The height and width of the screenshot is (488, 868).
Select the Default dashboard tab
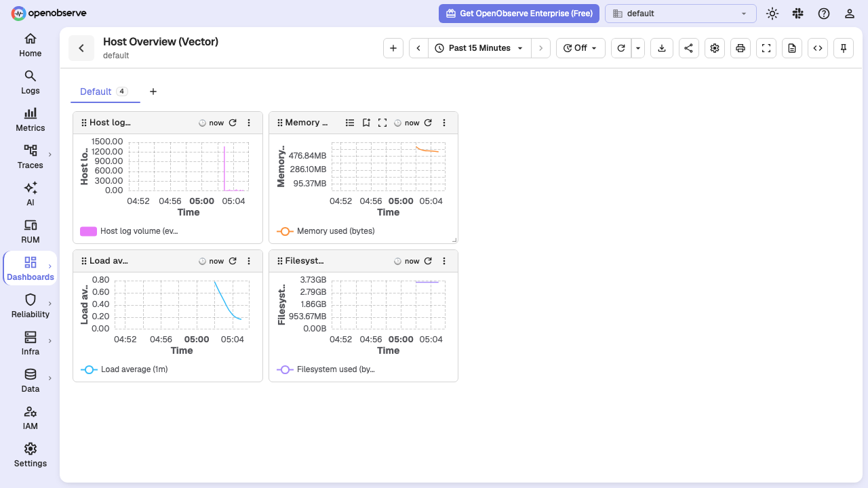coord(104,91)
